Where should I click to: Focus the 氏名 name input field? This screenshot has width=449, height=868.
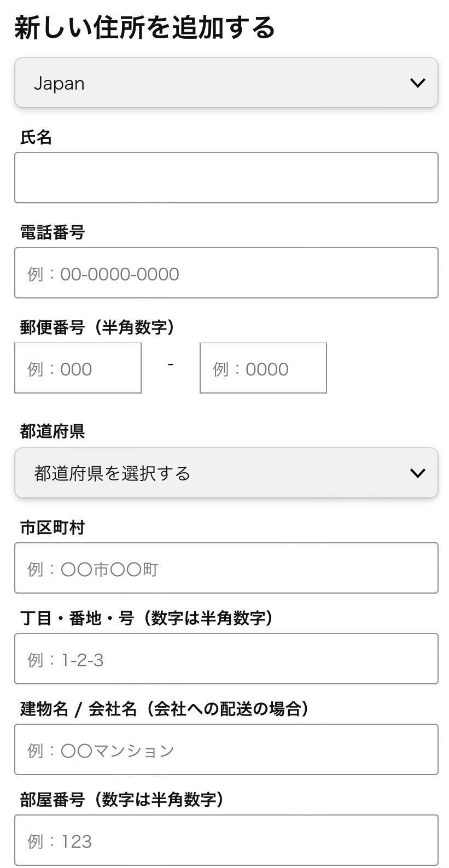pos(226,178)
